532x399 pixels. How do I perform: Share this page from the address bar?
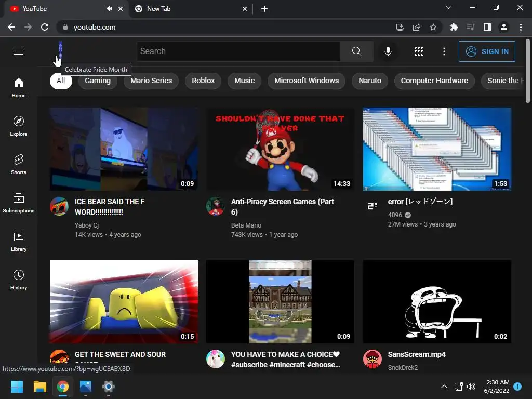click(417, 27)
